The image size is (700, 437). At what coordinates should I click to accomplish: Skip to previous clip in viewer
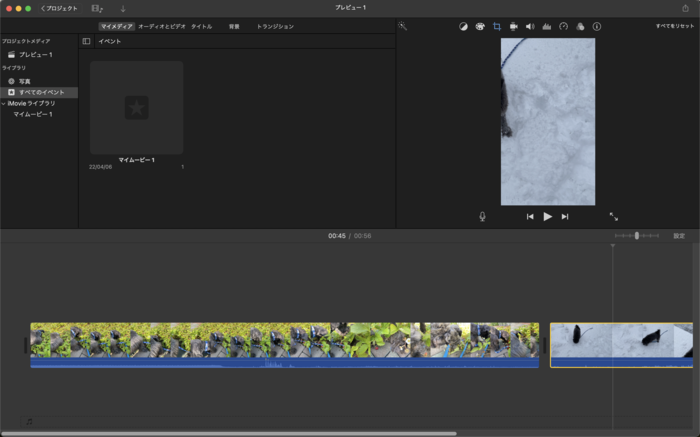point(530,216)
